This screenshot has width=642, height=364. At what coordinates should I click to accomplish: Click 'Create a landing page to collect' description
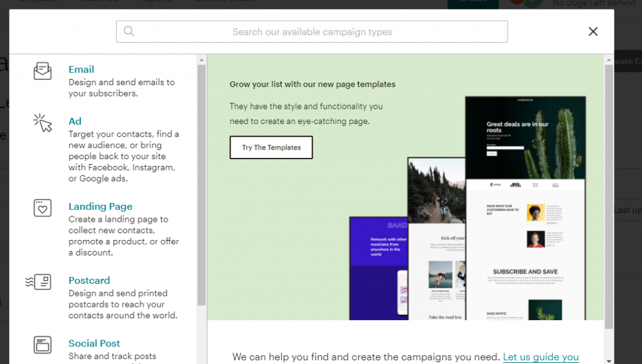[x=124, y=236]
